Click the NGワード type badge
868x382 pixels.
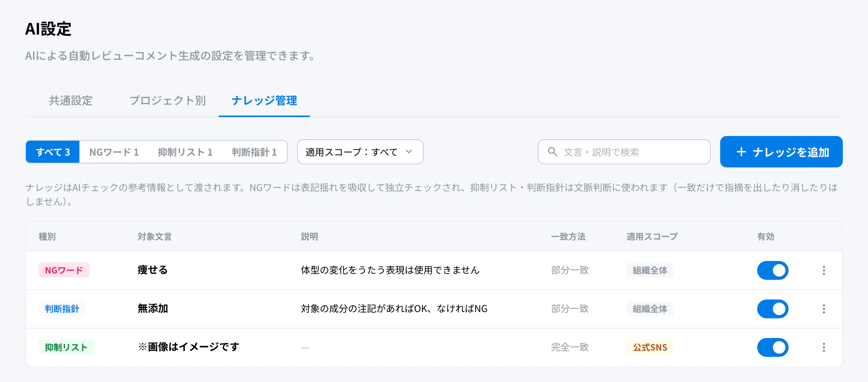pyautogui.click(x=64, y=270)
